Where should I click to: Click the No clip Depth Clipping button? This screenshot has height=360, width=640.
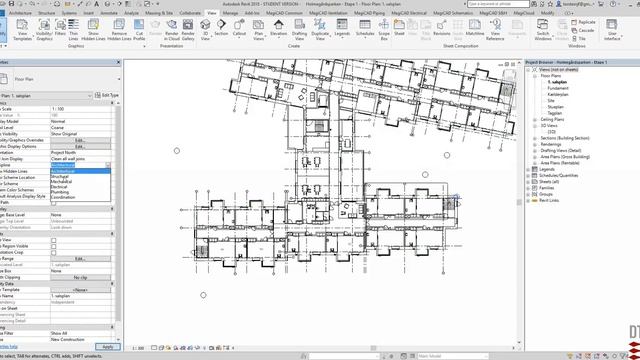[x=80, y=278]
